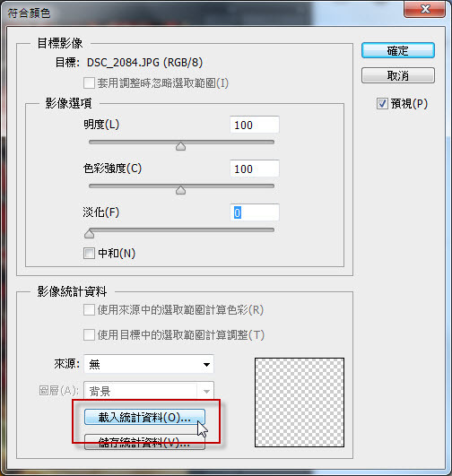
Task: Toggle the 預視(P) preview checkbox
Action: click(x=382, y=103)
